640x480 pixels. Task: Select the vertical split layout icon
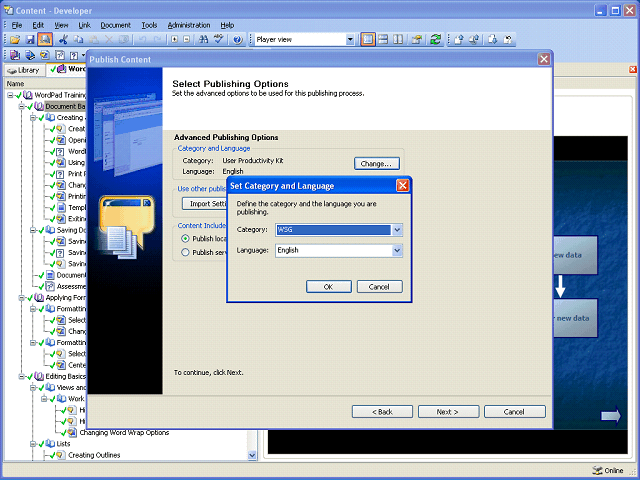398,39
